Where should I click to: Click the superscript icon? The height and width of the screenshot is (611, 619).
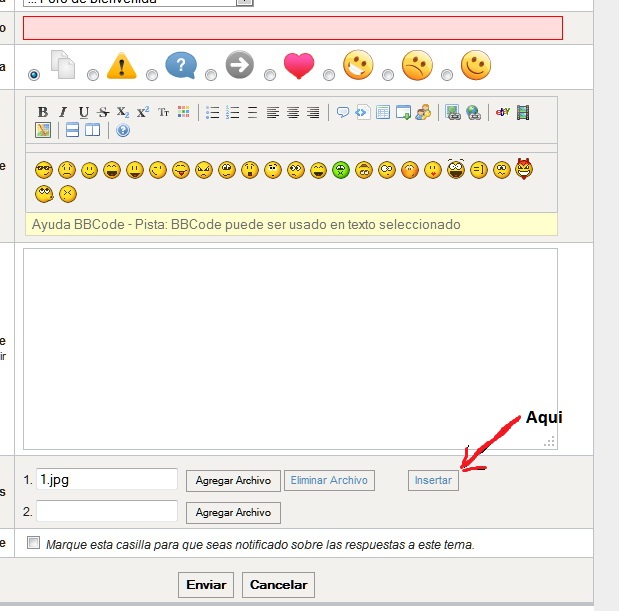[x=143, y=112]
